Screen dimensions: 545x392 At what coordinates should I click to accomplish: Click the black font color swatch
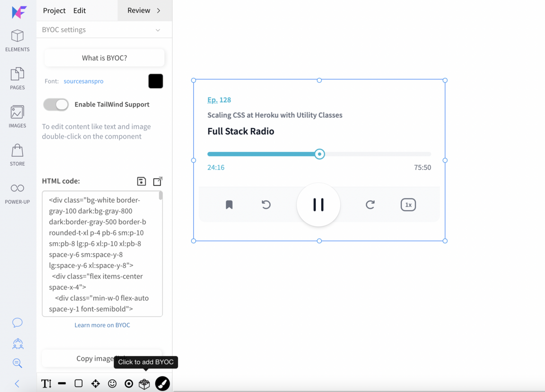coord(155,81)
